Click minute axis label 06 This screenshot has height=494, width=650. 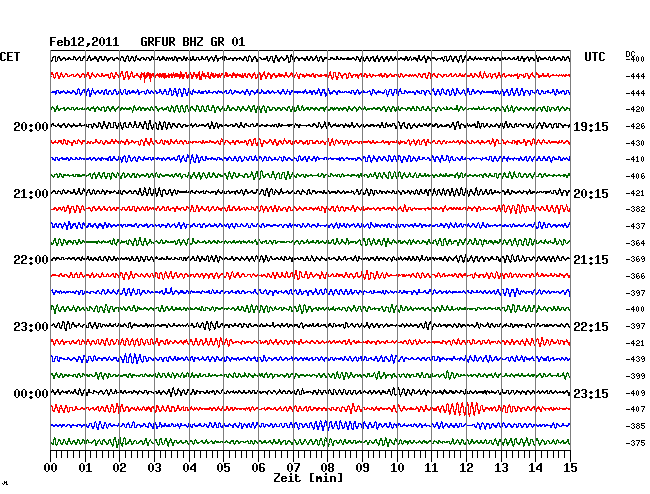click(x=258, y=468)
